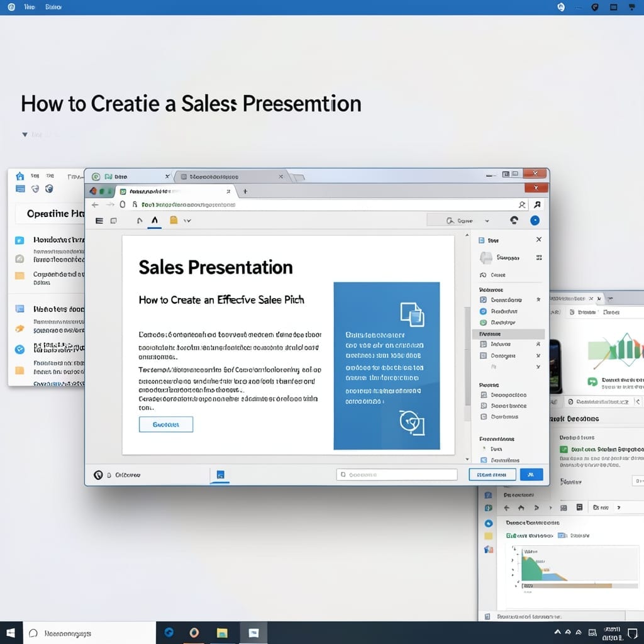The width and height of the screenshot is (644, 644).
Task: Click the slide subtitle about an Effective Sales Pitch
Action: click(x=221, y=300)
